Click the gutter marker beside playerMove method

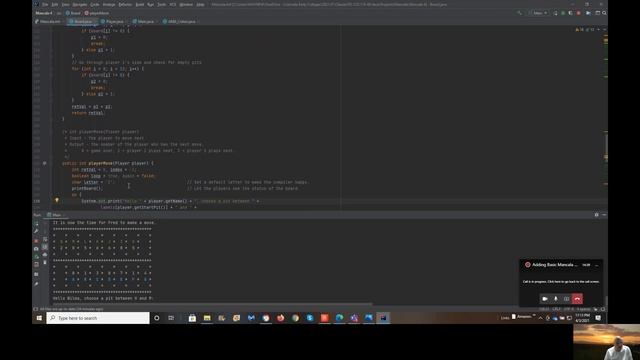point(44,163)
